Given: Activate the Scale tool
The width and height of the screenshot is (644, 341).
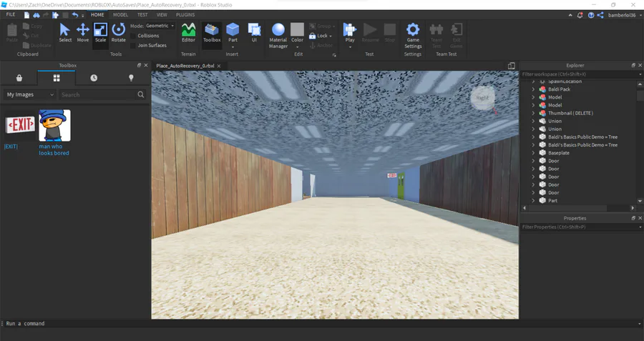Looking at the screenshot, I should (x=100, y=32).
